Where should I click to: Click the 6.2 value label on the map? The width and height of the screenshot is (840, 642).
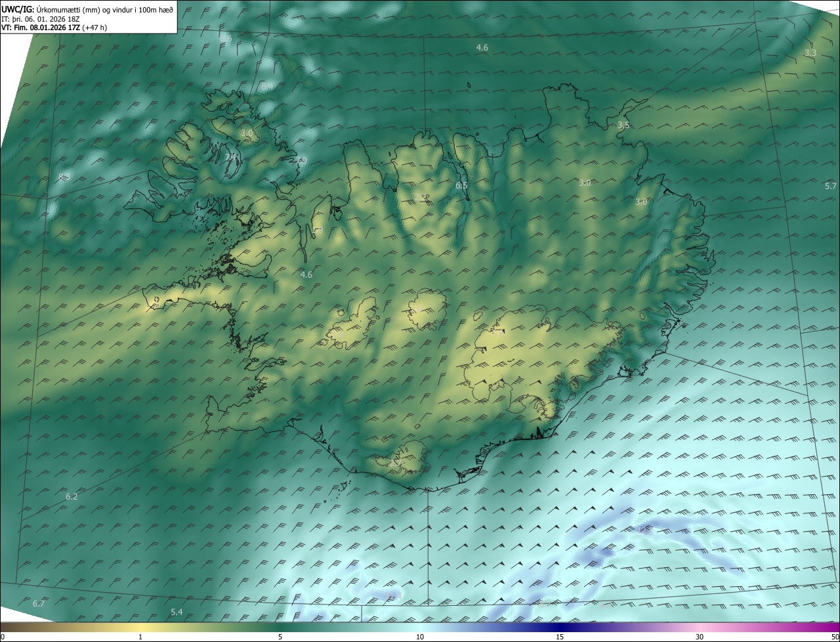point(72,497)
